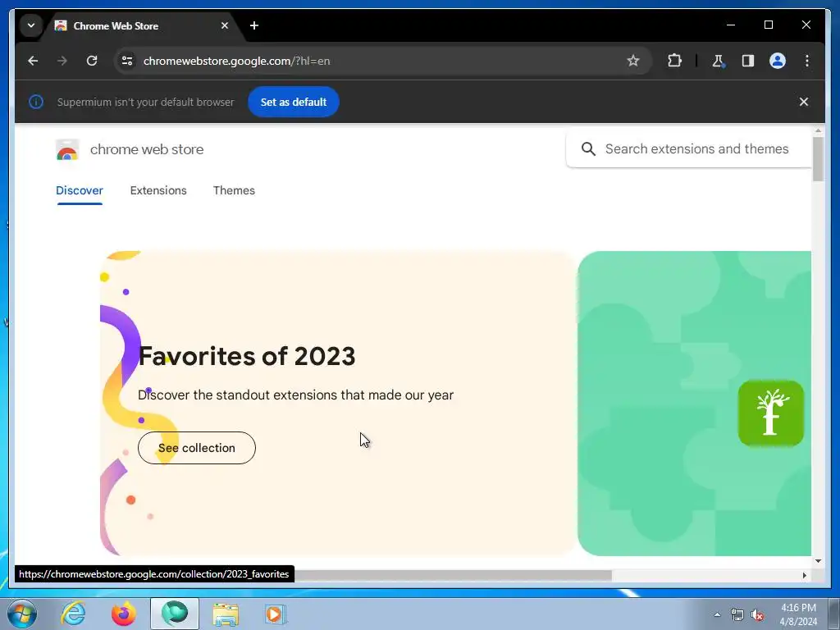Click the address bar URL
Image resolution: width=840 pixels, height=630 pixels.
[x=236, y=61]
